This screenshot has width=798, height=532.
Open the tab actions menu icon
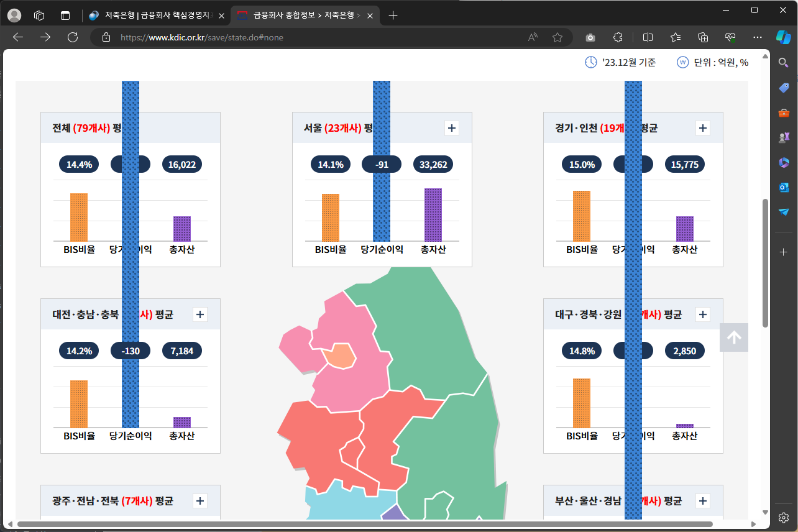coord(65,16)
